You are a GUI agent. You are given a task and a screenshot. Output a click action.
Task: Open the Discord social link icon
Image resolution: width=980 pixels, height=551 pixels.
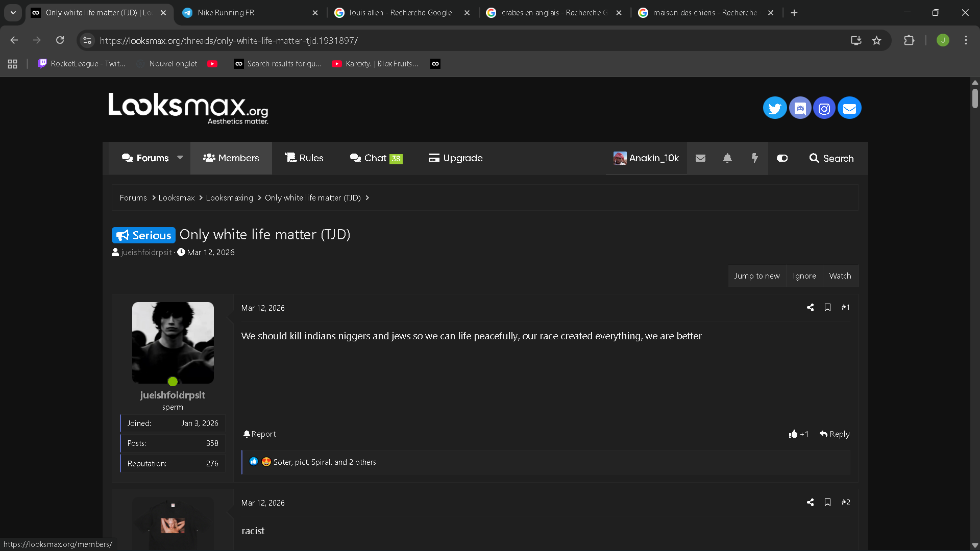[800, 108]
